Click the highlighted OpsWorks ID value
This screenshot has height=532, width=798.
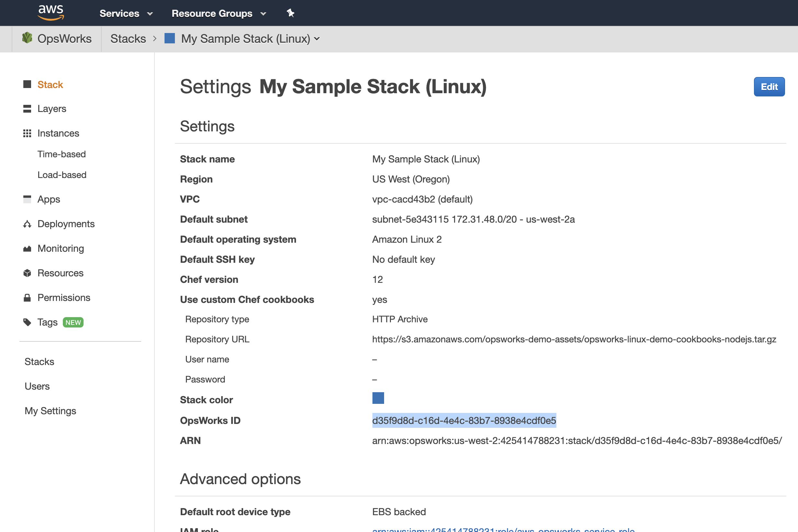coord(464,420)
